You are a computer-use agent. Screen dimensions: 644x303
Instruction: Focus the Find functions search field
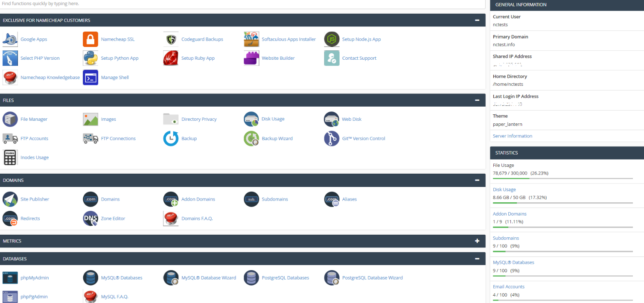pos(242,4)
